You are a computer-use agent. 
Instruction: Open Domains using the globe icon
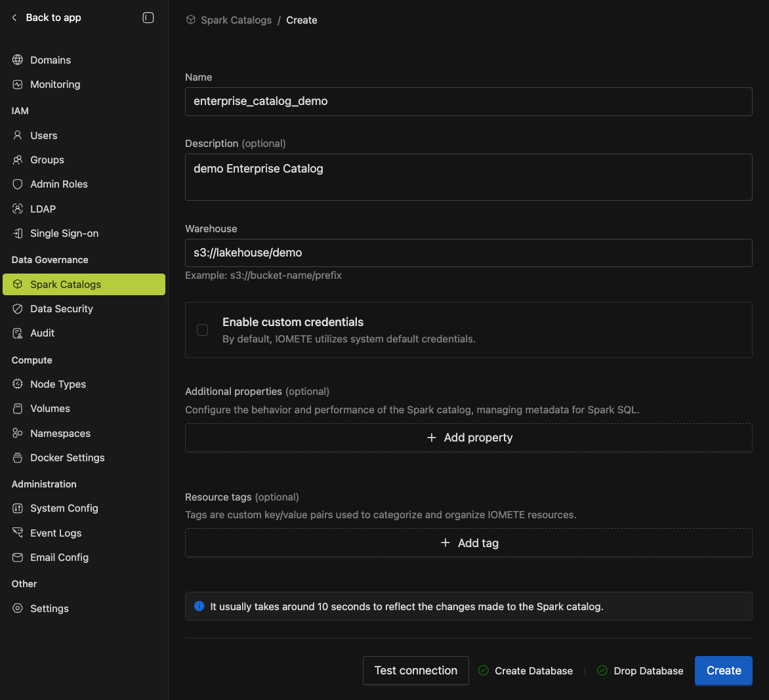[17, 60]
